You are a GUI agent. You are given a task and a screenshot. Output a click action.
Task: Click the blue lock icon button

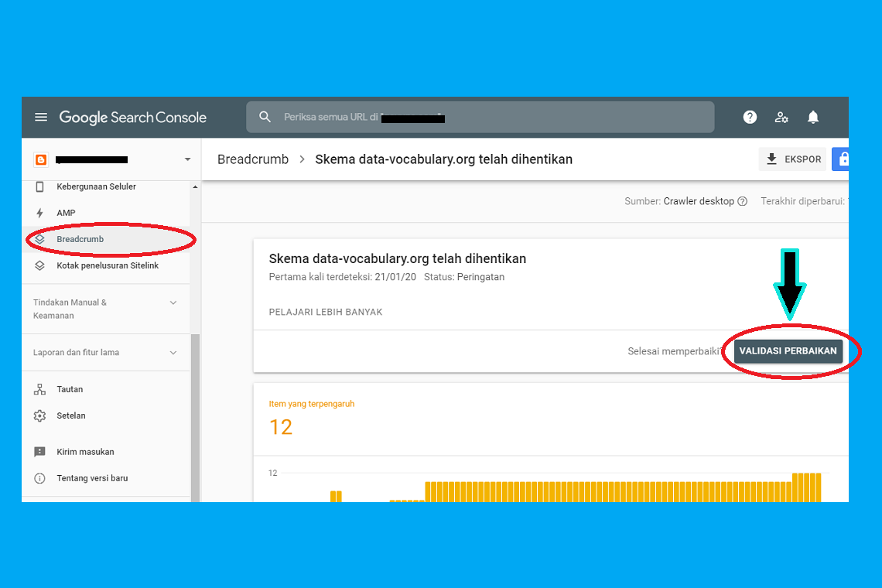(x=840, y=159)
